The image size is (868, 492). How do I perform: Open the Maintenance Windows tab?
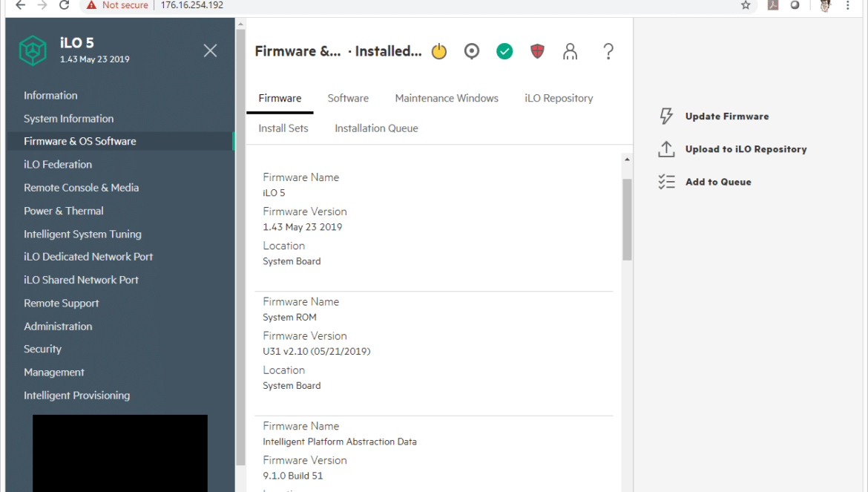pos(447,99)
